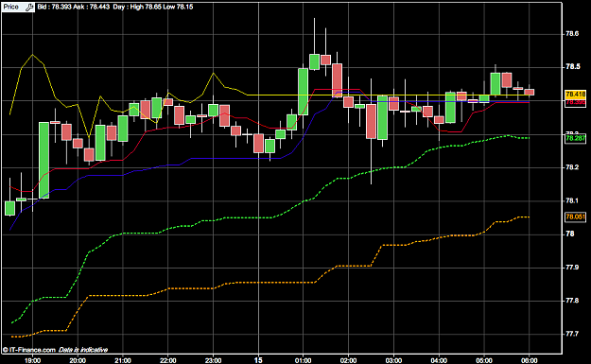
Task: Click the red 78.396 price tag
Action: [x=576, y=103]
